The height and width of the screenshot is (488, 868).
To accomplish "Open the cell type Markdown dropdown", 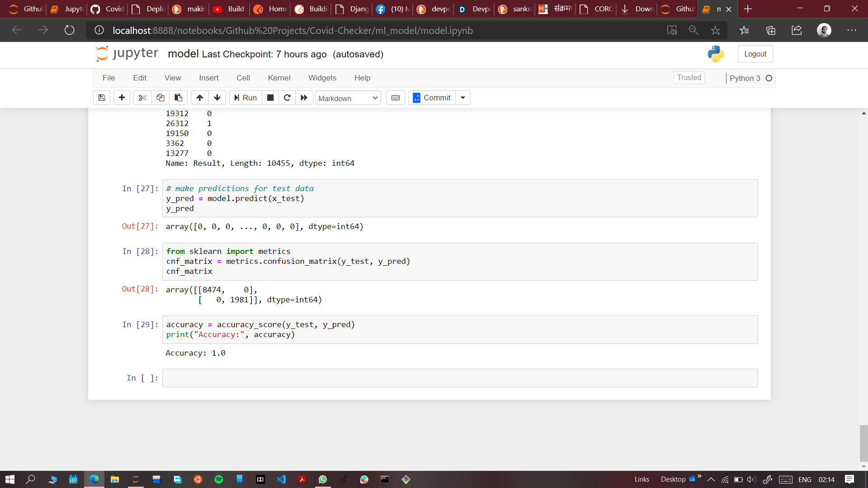I will point(348,98).
